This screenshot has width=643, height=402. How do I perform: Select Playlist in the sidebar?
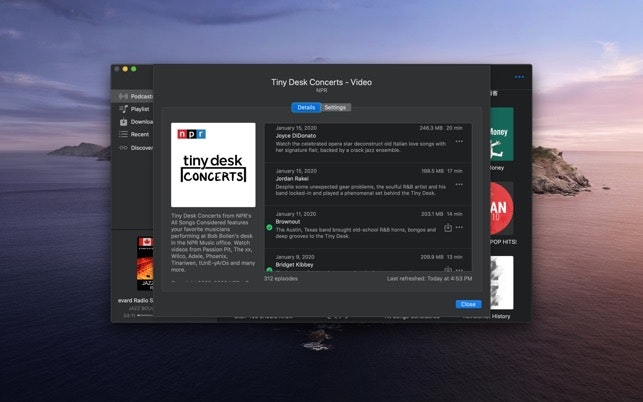(139, 109)
